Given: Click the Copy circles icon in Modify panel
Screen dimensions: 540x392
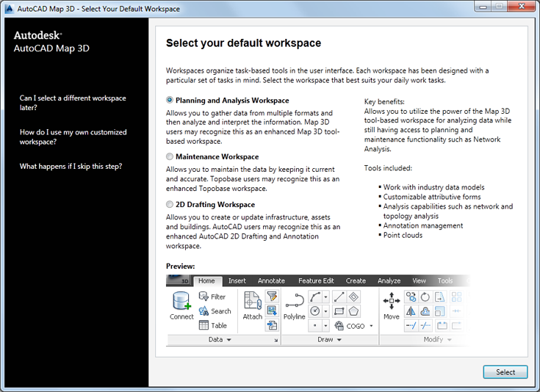Looking at the screenshot, I should pos(411,297).
